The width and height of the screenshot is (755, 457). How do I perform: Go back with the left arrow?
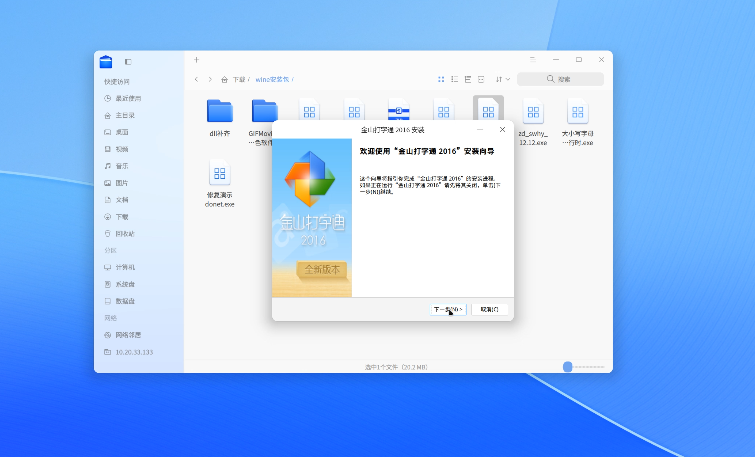pos(196,79)
